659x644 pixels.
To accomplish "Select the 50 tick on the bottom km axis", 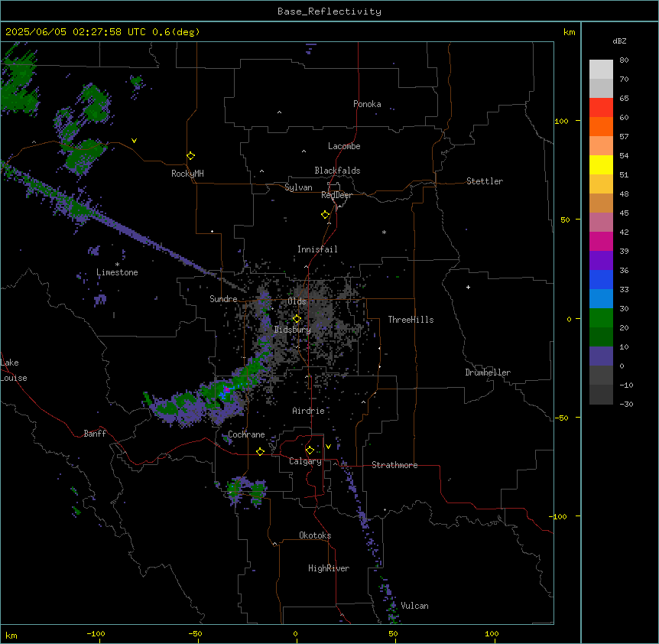I will [x=393, y=633].
